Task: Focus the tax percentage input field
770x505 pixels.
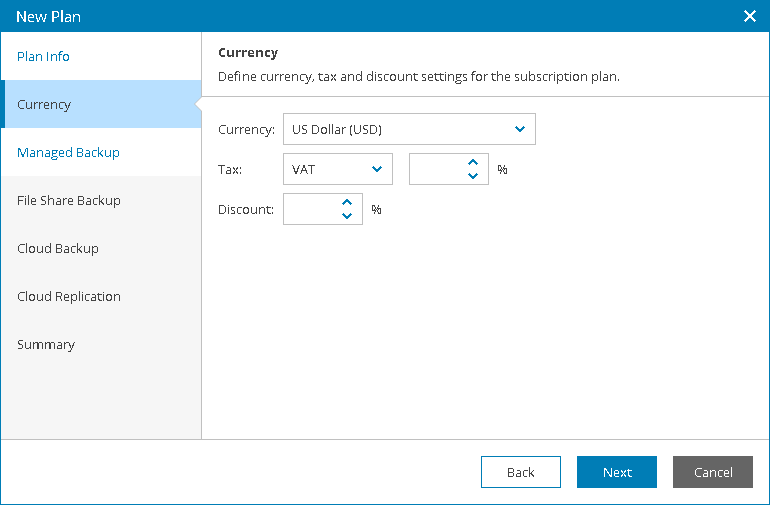Action: (435, 170)
